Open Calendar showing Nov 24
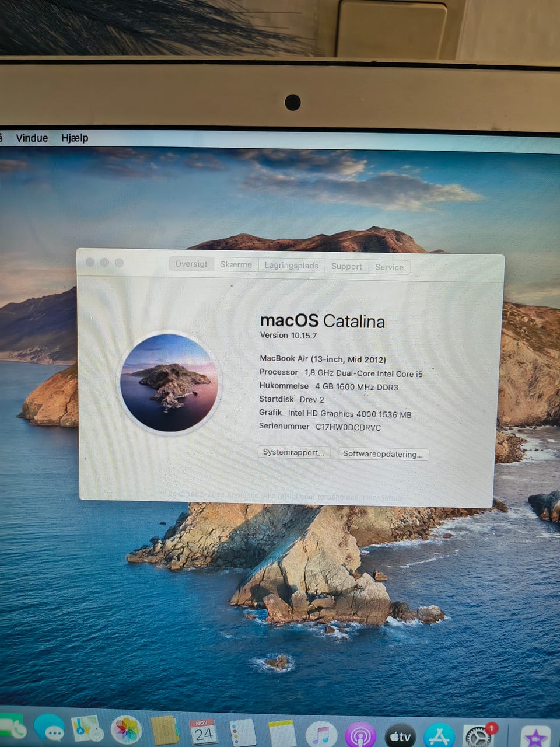560x747 pixels. click(x=204, y=731)
